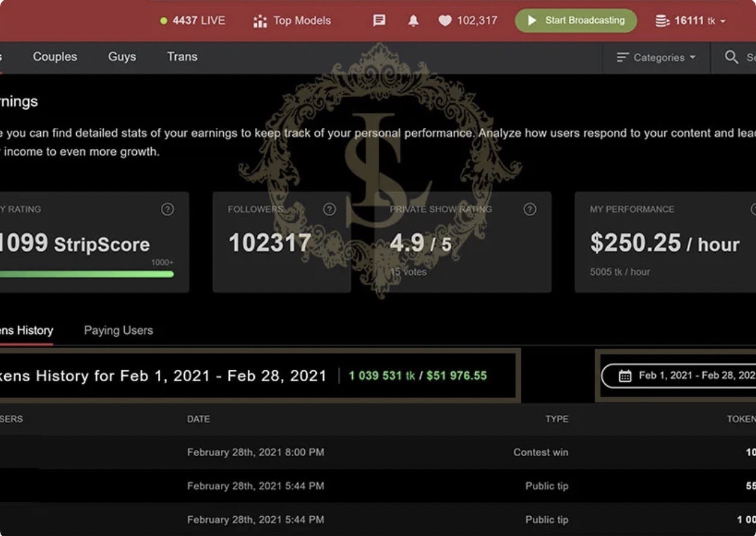Click the heart favorites icon
The height and width of the screenshot is (536, 756).
445,20
